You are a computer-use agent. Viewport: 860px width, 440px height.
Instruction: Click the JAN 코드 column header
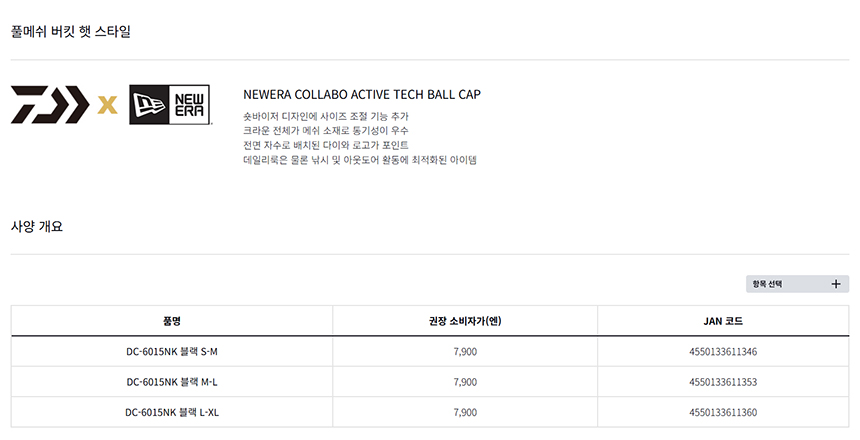(x=722, y=321)
